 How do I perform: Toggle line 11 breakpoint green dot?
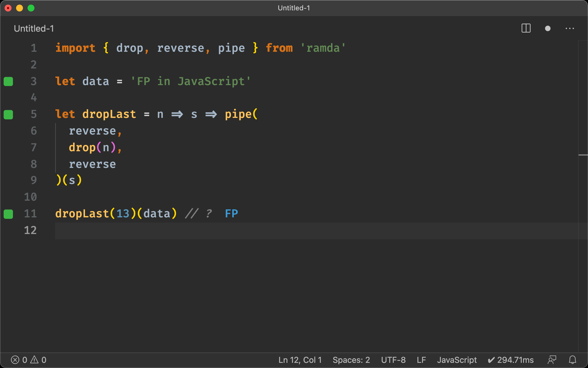[9, 213]
